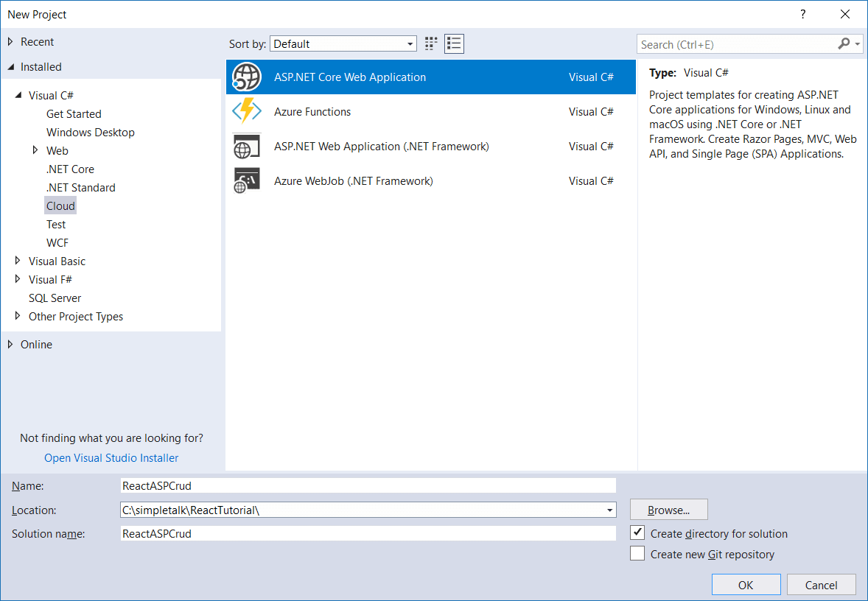Click the search magnifier icon
Viewport: 868px width, 601px height.
coord(844,43)
